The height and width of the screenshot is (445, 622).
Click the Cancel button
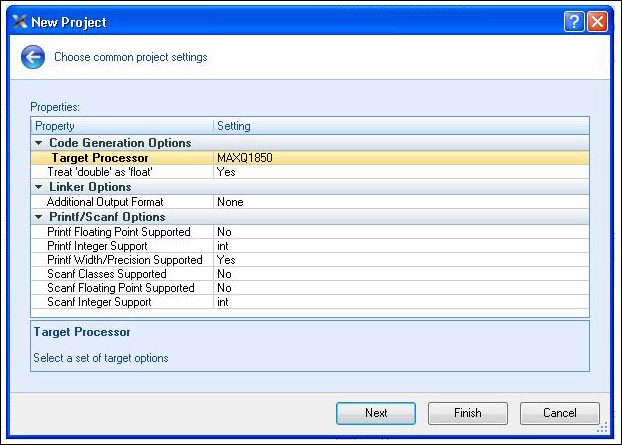[x=560, y=413]
